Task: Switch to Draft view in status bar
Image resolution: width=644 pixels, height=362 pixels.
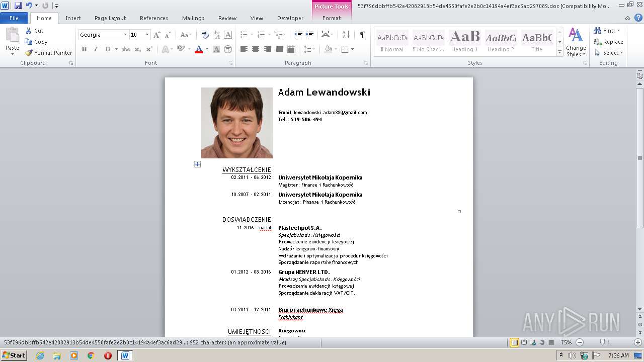Action: coord(551,342)
